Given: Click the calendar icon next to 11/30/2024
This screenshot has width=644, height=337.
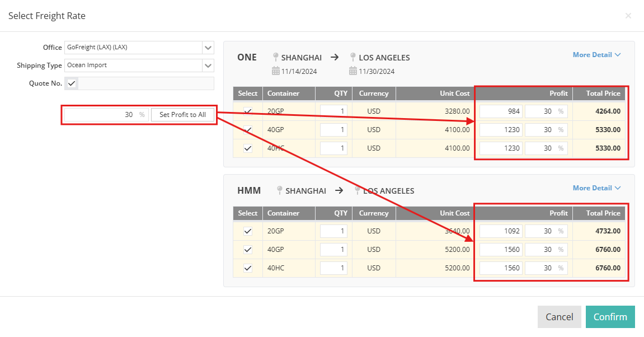Looking at the screenshot, I should coord(352,71).
